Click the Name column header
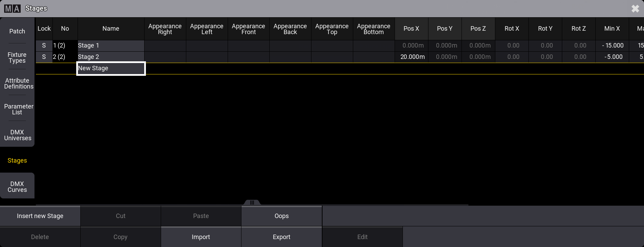The width and height of the screenshot is (644, 247). click(111, 29)
